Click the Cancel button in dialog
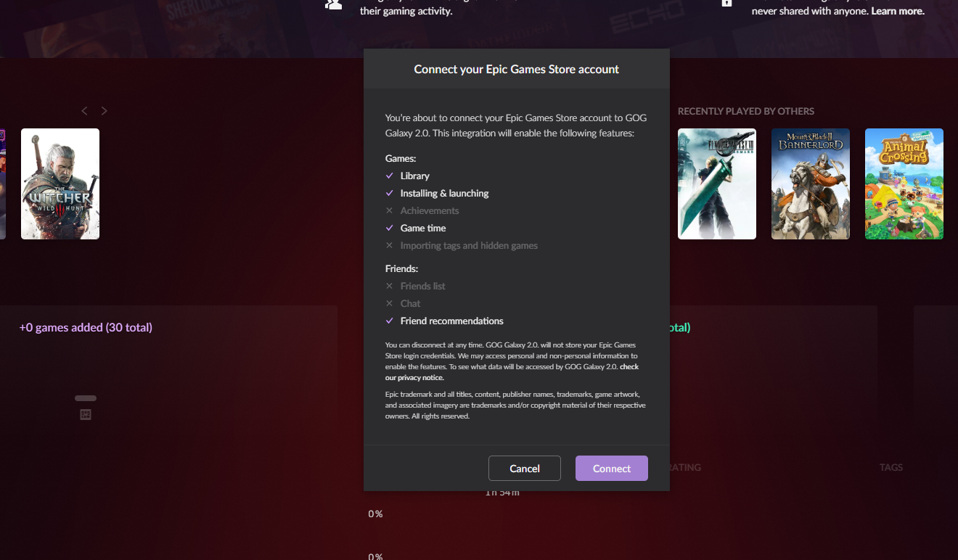Screen dimensions: 958x560 pyautogui.click(x=524, y=469)
